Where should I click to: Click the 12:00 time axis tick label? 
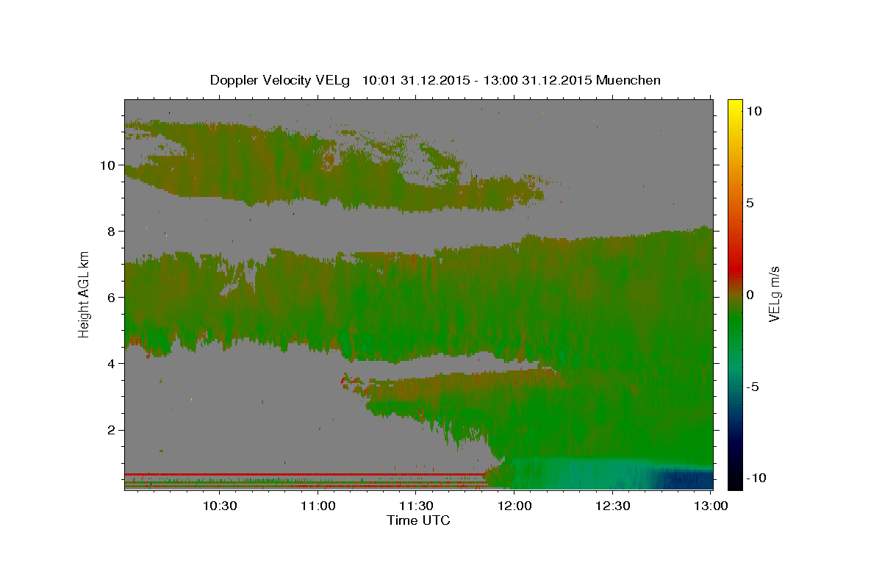click(x=514, y=506)
